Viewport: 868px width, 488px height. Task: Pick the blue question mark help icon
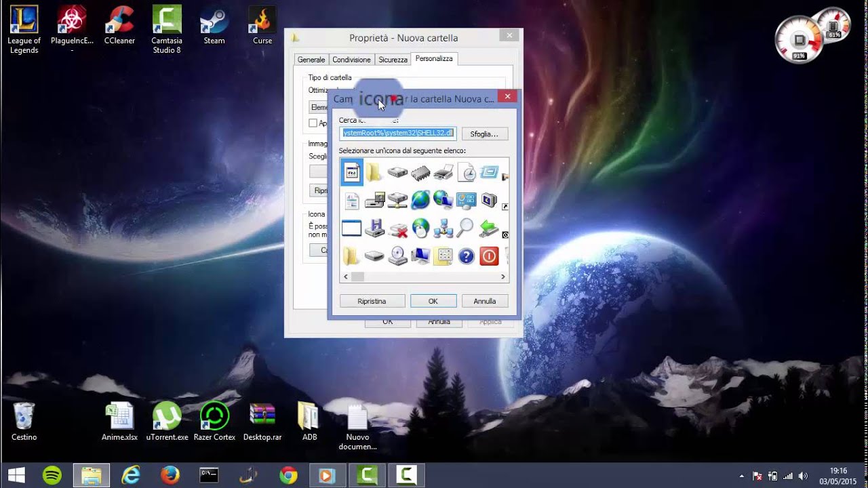pyautogui.click(x=466, y=256)
